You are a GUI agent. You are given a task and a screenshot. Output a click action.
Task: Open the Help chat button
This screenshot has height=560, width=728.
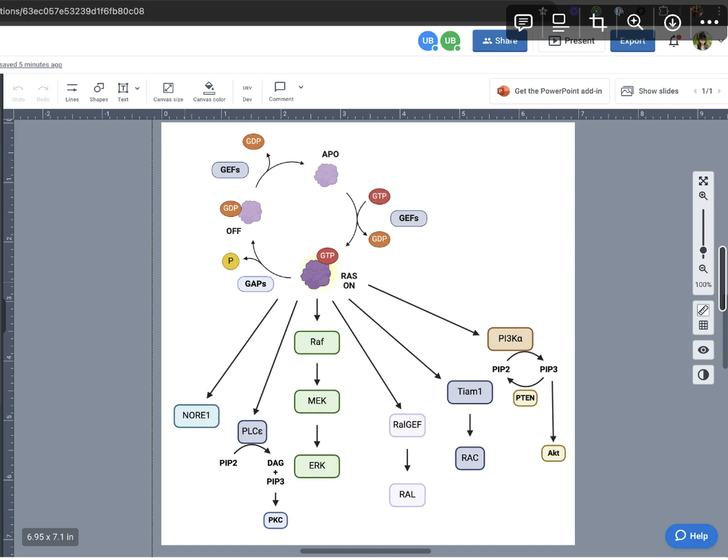pos(691,536)
